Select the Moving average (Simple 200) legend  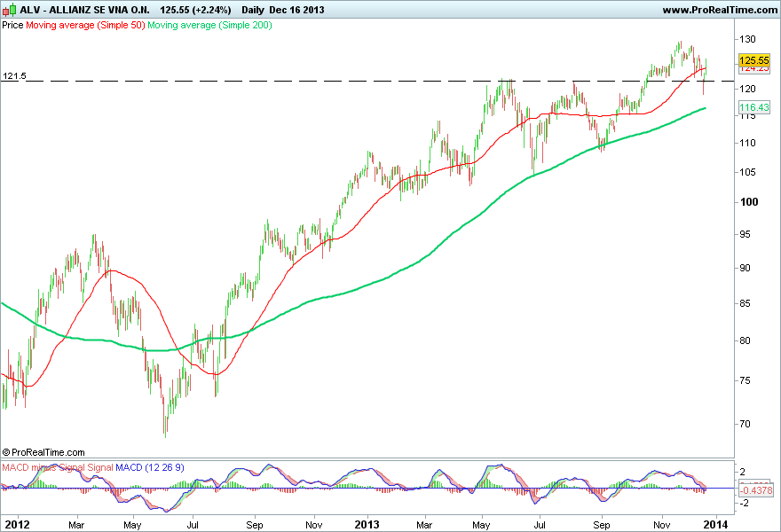click(x=209, y=25)
